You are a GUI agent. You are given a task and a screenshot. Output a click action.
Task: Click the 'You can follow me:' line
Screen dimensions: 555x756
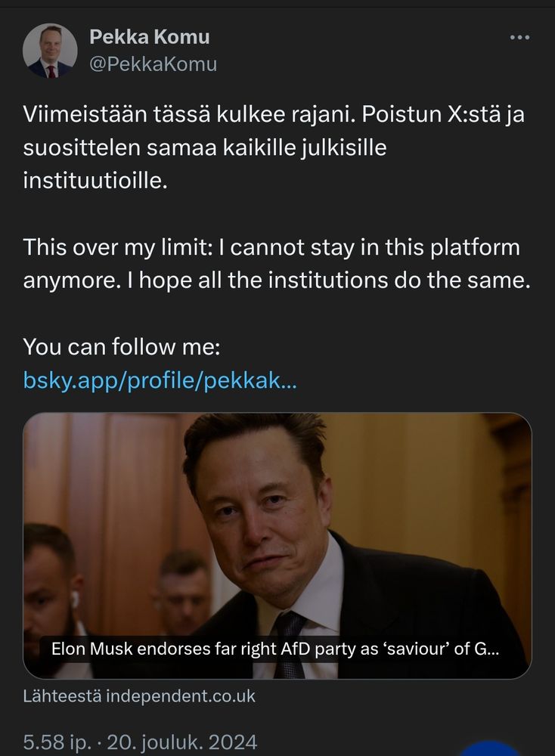click(122, 348)
